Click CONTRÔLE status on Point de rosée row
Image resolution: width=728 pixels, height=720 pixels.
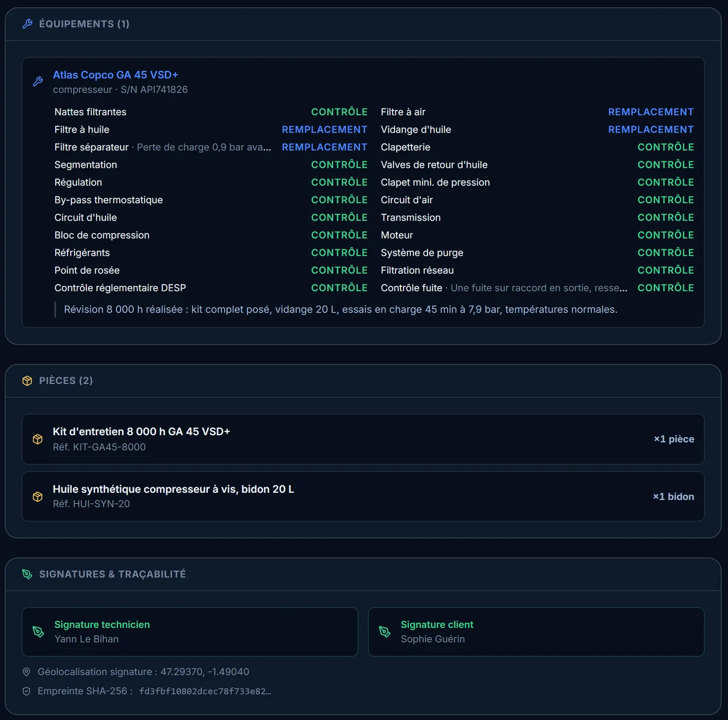tap(339, 270)
